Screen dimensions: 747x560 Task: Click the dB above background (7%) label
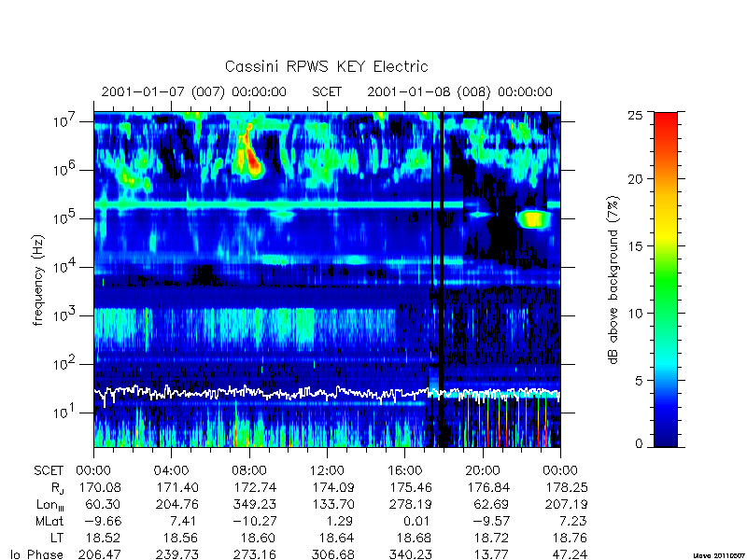pos(613,280)
